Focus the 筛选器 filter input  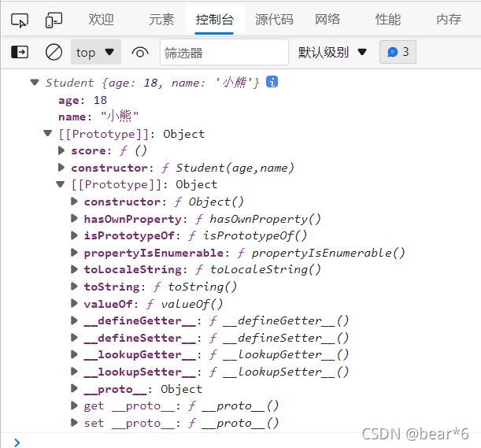(224, 52)
